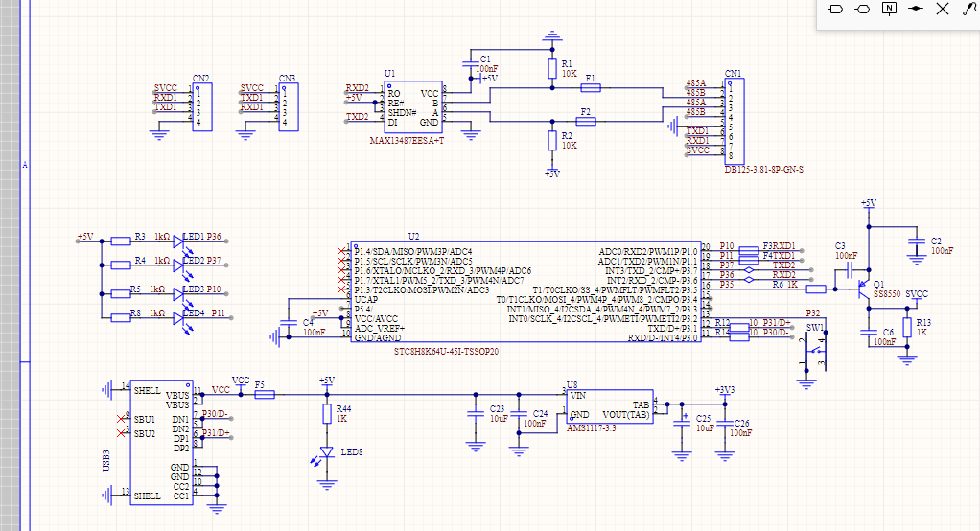The height and width of the screenshot is (531, 980).
Task: Click the LED1 diode symbol
Action: [x=178, y=242]
